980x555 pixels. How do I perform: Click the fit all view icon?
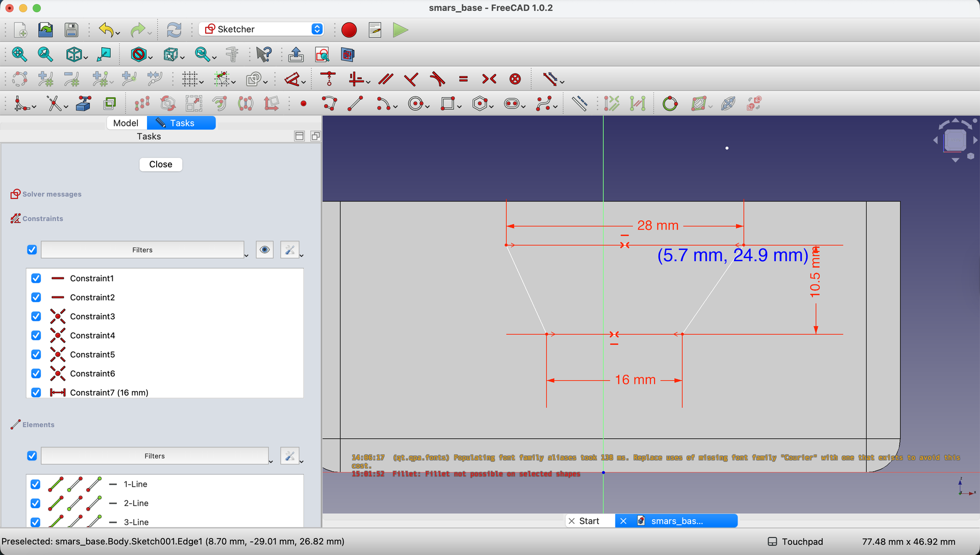click(19, 54)
